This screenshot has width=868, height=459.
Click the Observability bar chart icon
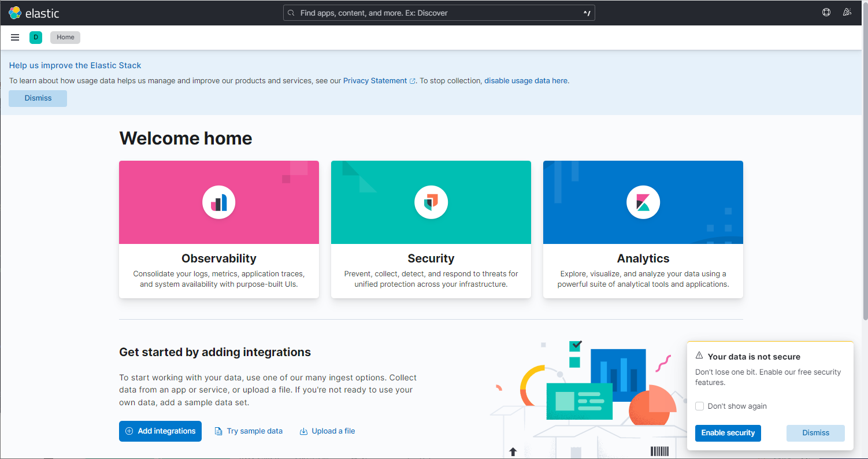[219, 202]
